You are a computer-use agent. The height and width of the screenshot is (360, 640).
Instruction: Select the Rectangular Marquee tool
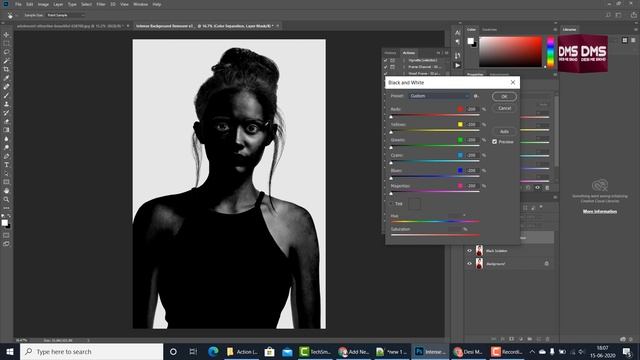click(x=6, y=43)
